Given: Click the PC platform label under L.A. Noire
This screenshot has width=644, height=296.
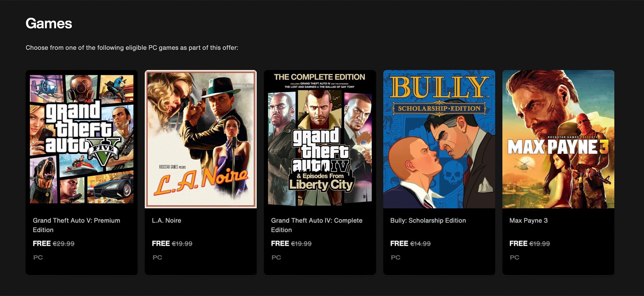Looking at the screenshot, I should click(x=157, y=257).
